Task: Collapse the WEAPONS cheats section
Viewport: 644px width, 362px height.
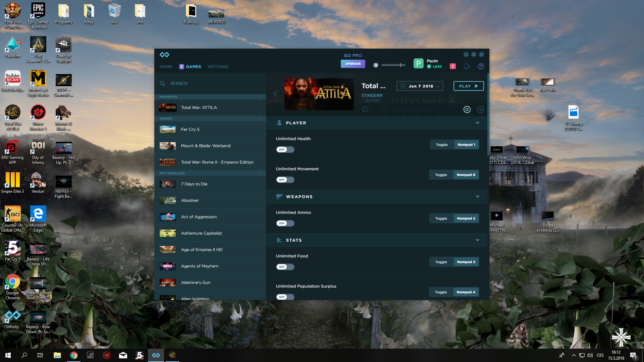Action: [477, 196]
